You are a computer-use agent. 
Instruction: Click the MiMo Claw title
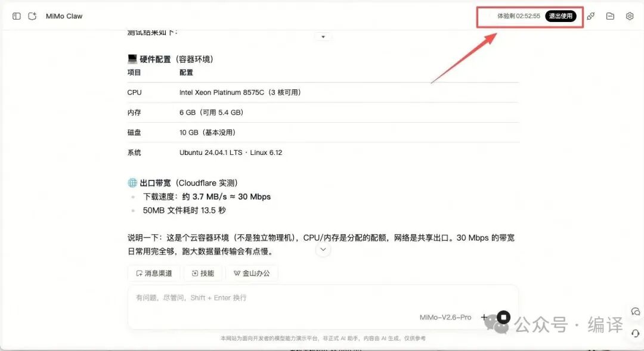(64, 16)
